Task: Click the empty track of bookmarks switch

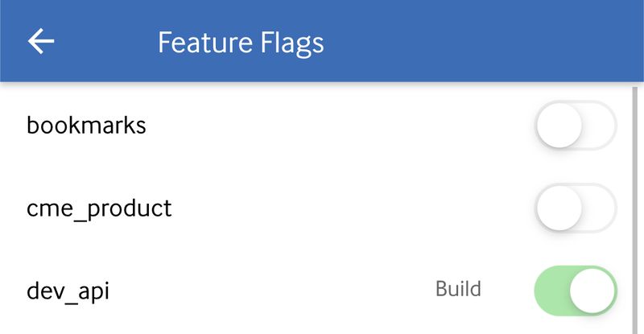Action: 600,126
